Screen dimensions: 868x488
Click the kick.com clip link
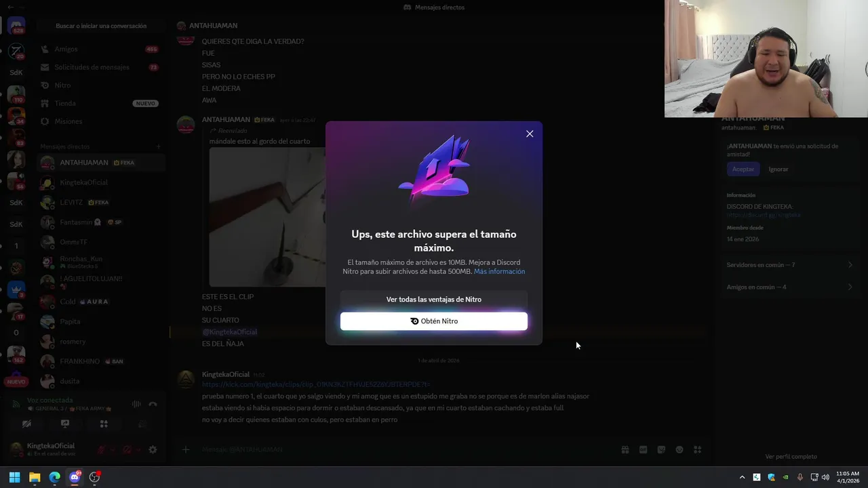tap(316, 384)
